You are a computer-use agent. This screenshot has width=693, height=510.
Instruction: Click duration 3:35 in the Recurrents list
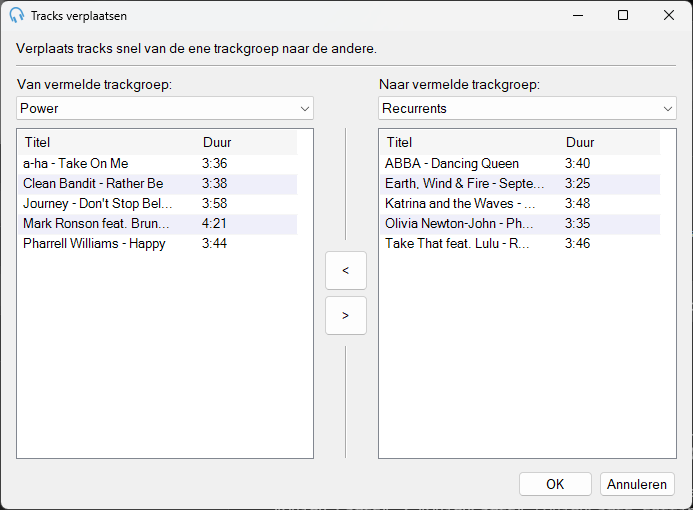coord(577,223)
